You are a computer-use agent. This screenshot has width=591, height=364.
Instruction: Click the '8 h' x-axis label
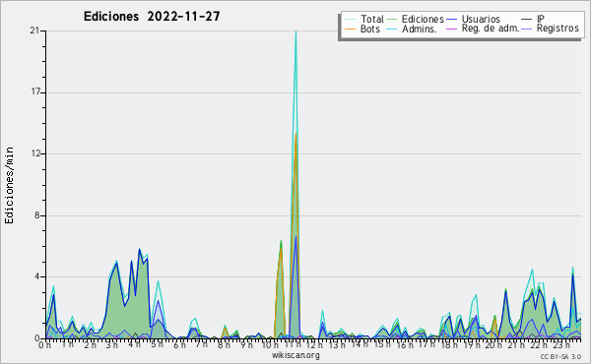[x=224, y=344]
